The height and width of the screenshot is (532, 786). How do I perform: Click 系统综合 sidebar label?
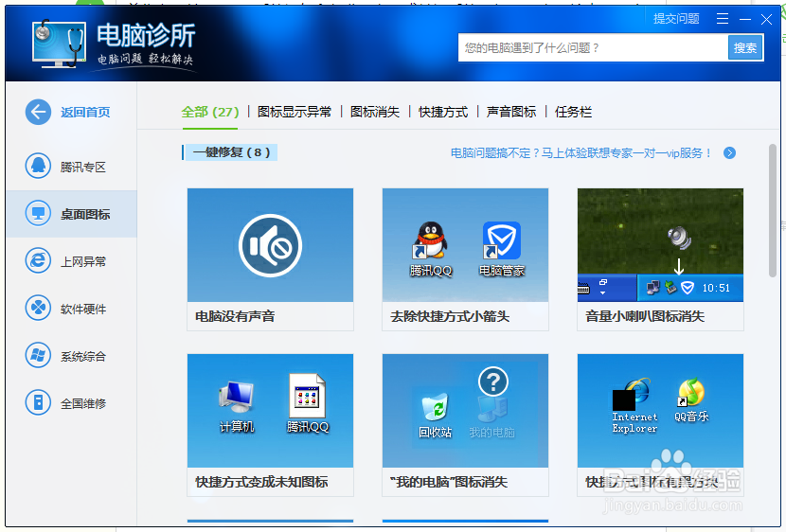83,356
